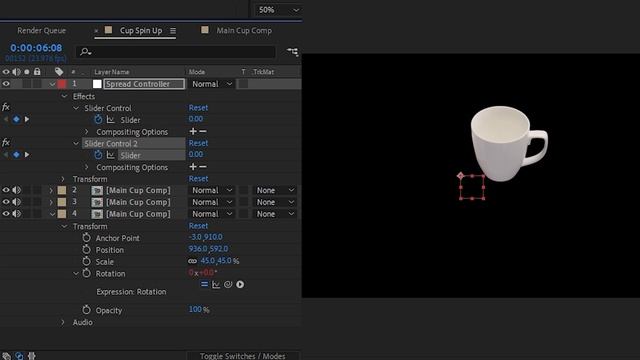Click the Slider Control 2 stopwatch icon
The height and width of the screenshot is (360, 640).
pos(98,155)
